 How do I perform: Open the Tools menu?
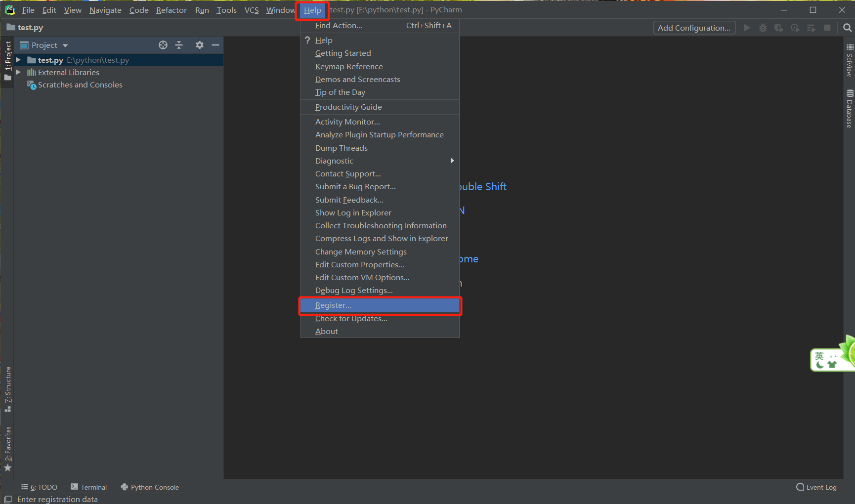click(x=226, y=10)
